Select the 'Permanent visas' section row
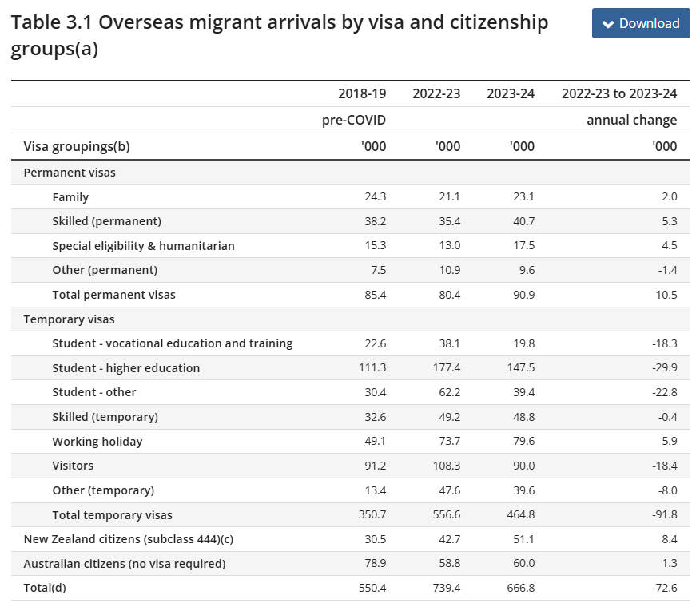This screenshot has width=700, height=611. click(351, 173)
